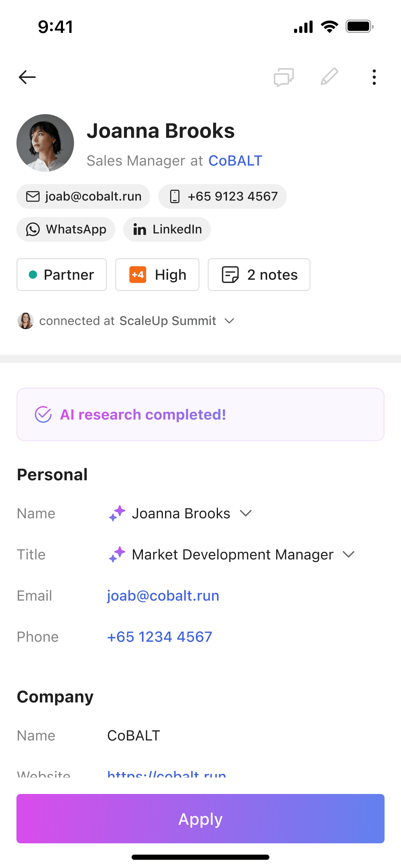Viewport: 401px width, 868px height.
Task: Open the Market Development Manager title dropdown
Action: tap(348, 554)
